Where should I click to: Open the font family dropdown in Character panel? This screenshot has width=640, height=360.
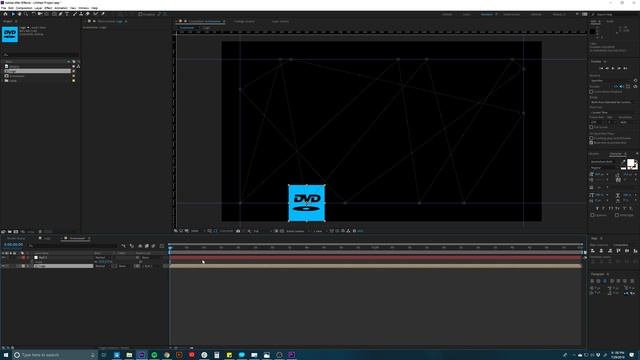(x=604, y=162)
